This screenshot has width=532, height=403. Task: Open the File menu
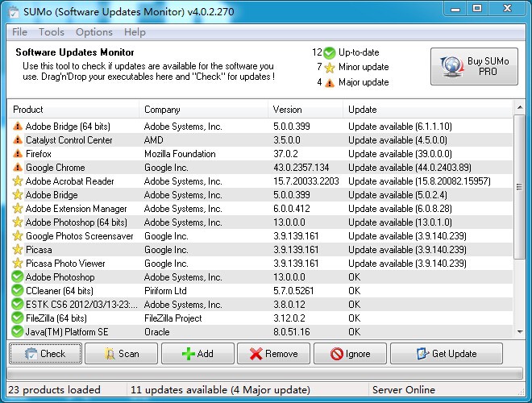point(19,32)
